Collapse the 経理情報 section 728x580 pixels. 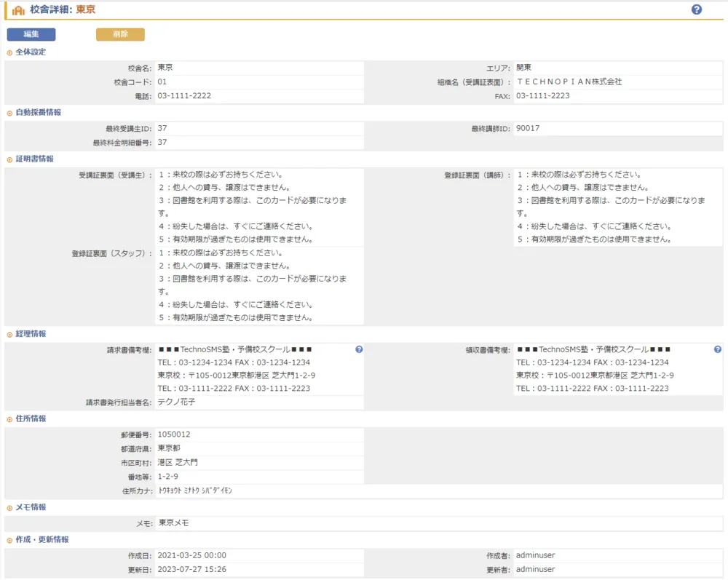(9, 335)
